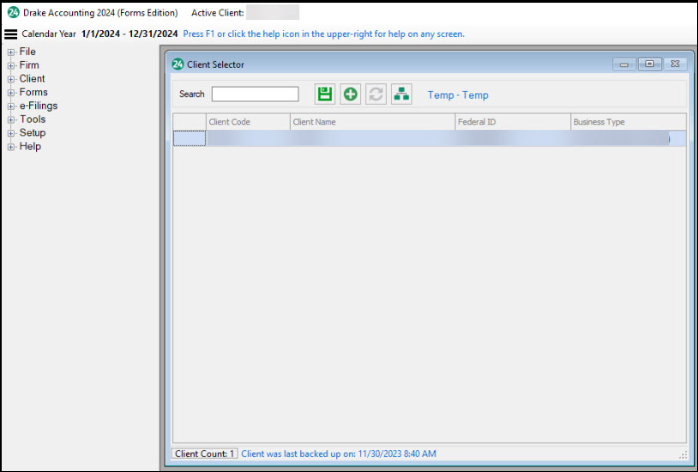Click the Client Selector window 24 icon
The image size is (698, 472).
[x=177, y=64]
